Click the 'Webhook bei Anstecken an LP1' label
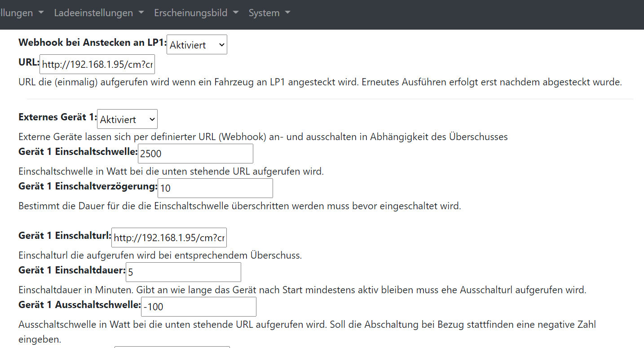Image resolution: width=644 pixels, height=348 pixels. click(92, 43)
